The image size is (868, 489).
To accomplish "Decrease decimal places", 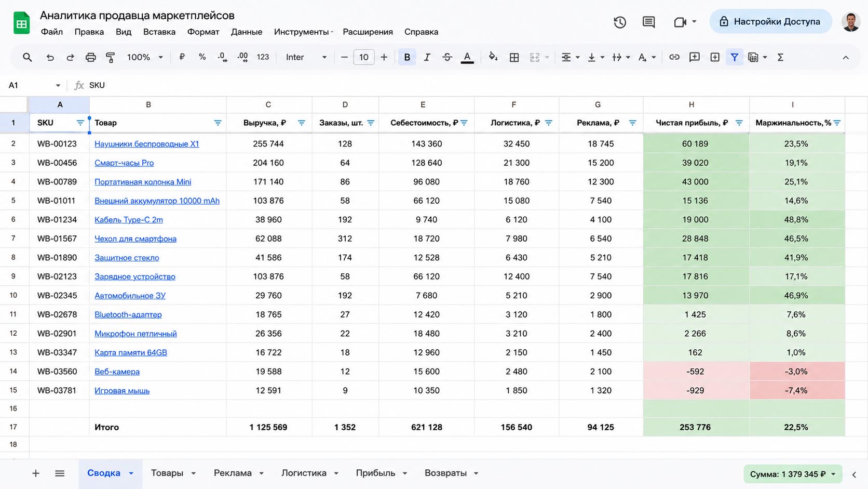I will 222,57.
